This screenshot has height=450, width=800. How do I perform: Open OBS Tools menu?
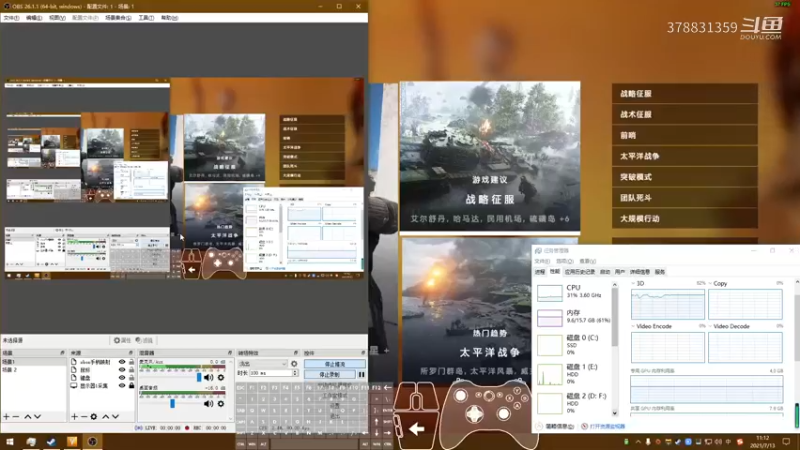[146, 18]
